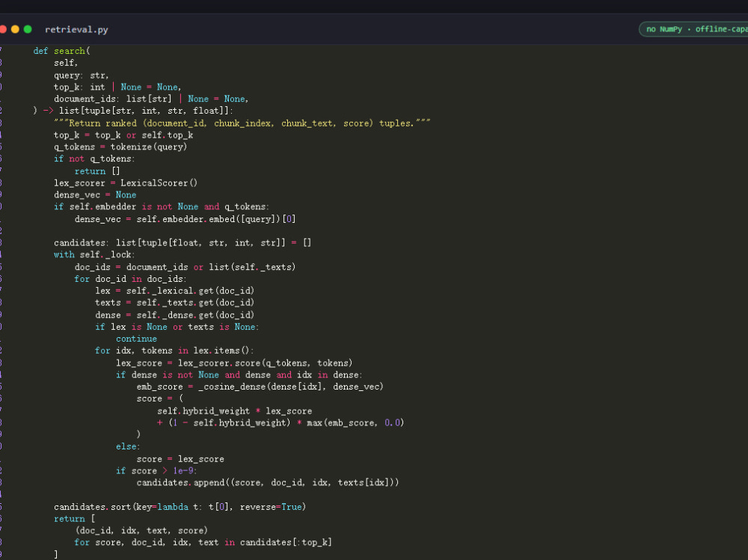748x560 pixels.
Task: Click the 'with self._lock:' line
Action: (94, 255)
